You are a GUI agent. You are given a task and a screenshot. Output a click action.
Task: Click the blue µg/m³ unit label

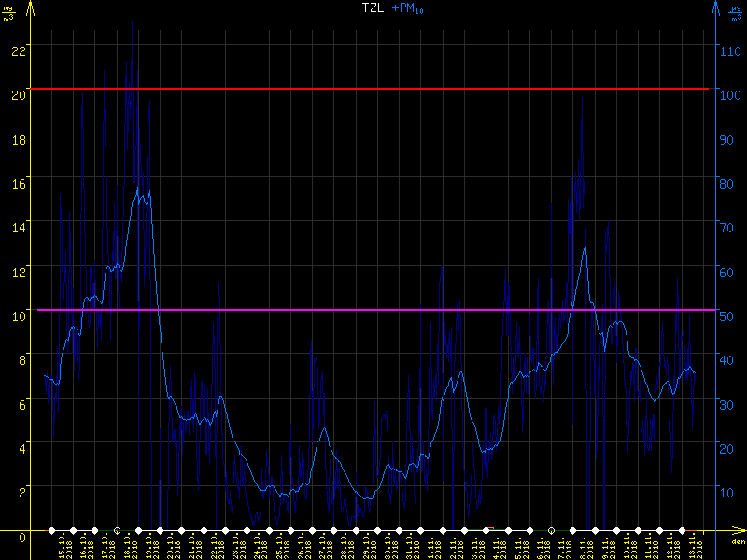[737, 13]
